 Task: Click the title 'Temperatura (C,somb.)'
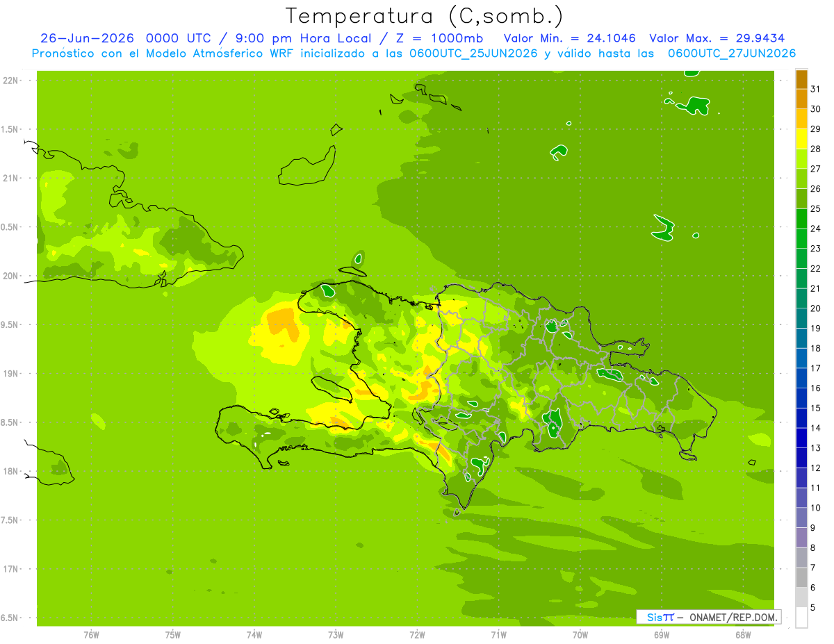(425, 16)
